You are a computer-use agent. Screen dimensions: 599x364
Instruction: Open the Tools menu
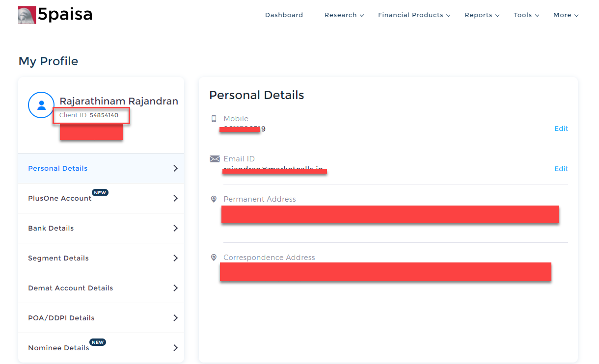tap(526, 15)
